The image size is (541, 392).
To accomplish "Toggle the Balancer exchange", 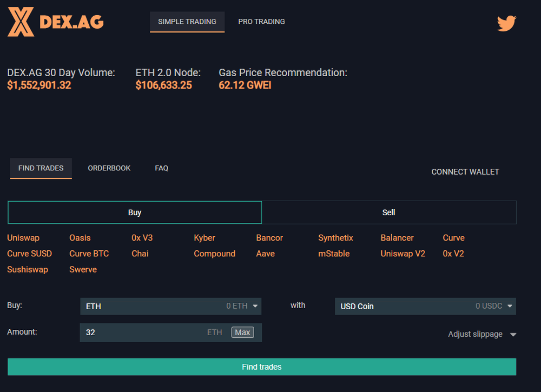I will 397,238.
